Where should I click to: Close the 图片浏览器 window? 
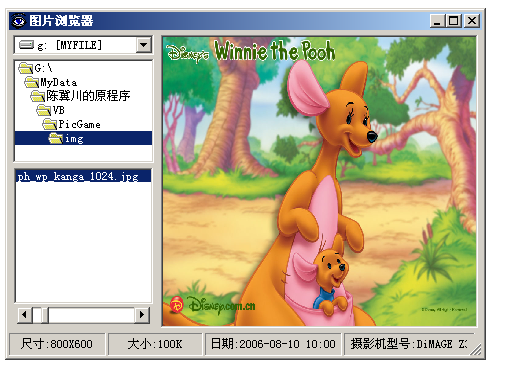click(x=472, y=21)
